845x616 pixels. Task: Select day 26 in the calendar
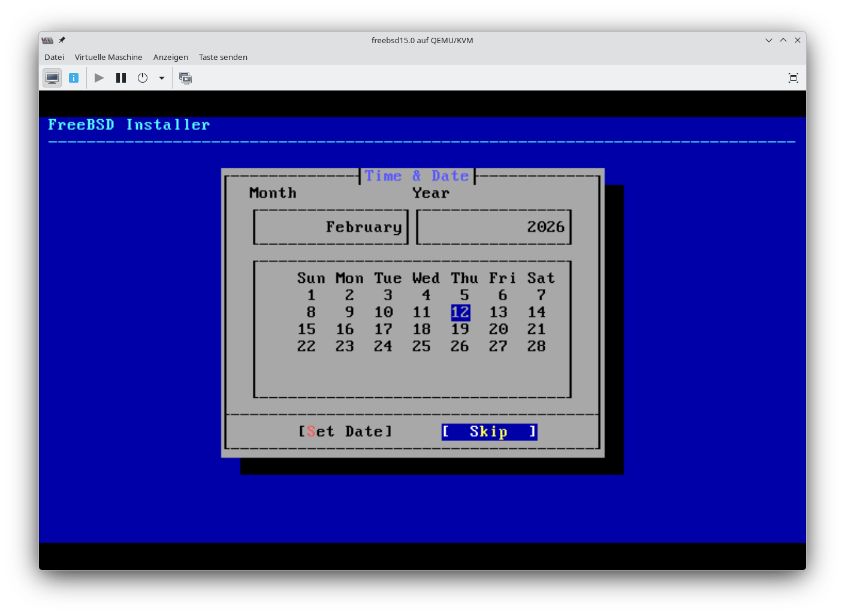[460, 346]
